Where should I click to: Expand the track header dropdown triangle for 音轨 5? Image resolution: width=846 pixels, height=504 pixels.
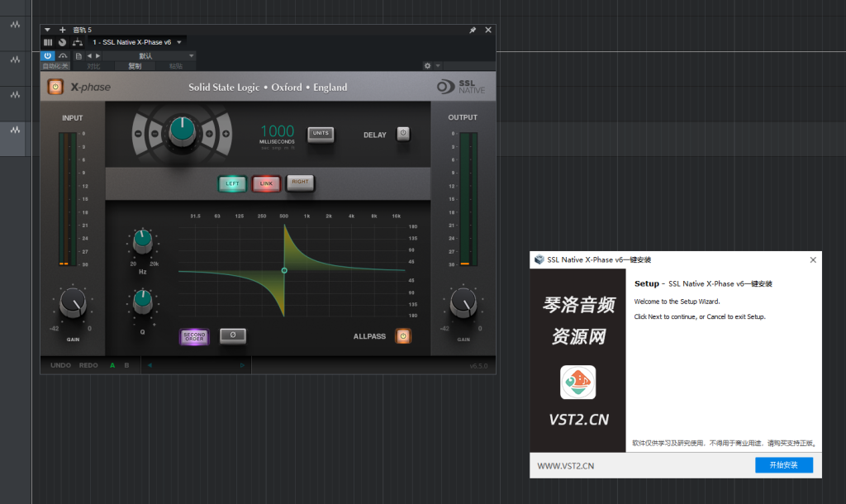coord(46,30)
